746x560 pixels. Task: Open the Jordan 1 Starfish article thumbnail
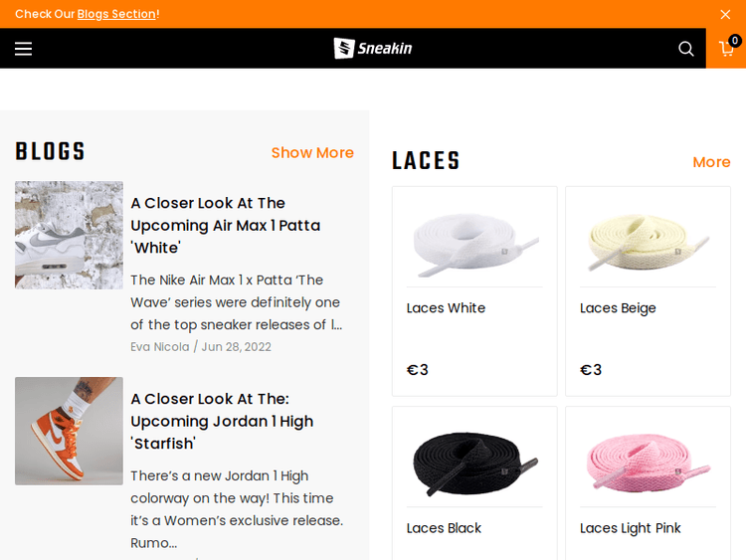69,431
